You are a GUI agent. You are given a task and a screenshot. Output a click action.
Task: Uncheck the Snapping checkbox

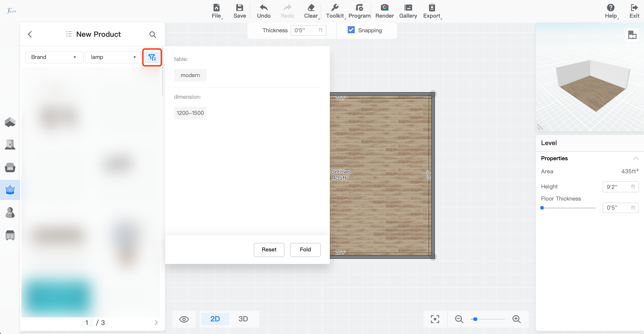tap(351, 30)
